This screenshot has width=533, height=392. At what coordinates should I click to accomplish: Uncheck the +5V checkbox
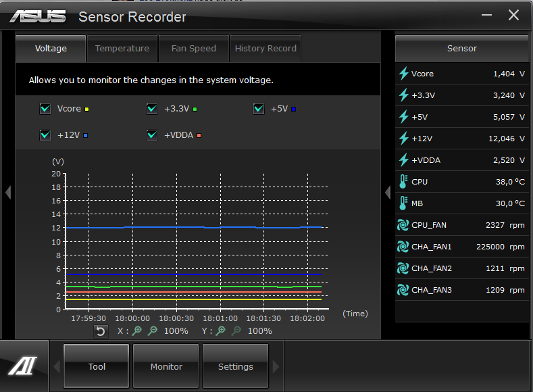tap(259, 109)
